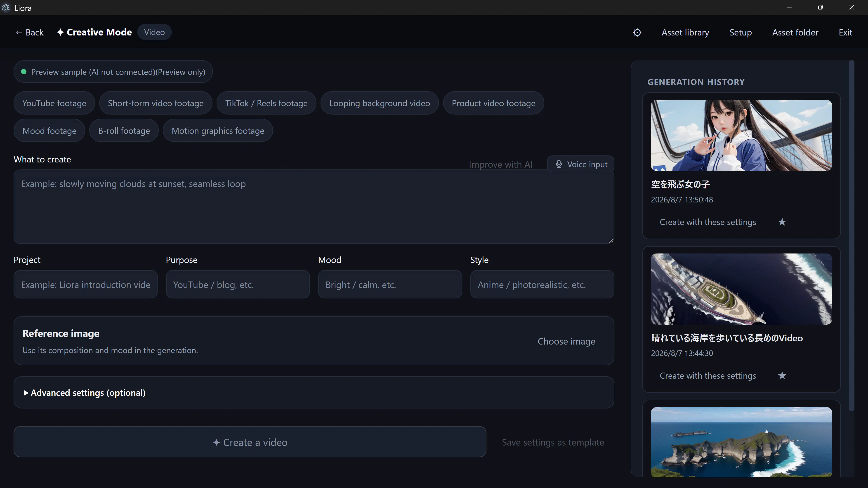The height and width of the screenshot is (488, 868).
Task: Select the Product video footage preset
Action: [x=493, y=103]
